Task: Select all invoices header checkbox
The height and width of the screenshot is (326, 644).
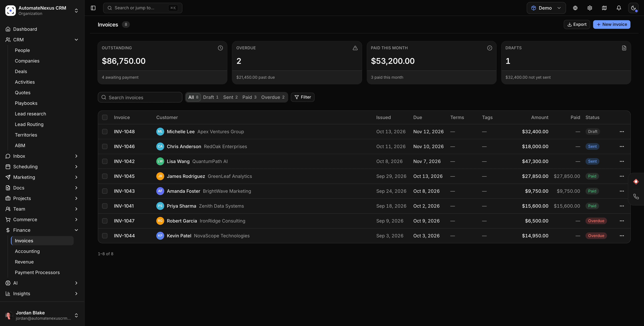Action: (104, 117)
